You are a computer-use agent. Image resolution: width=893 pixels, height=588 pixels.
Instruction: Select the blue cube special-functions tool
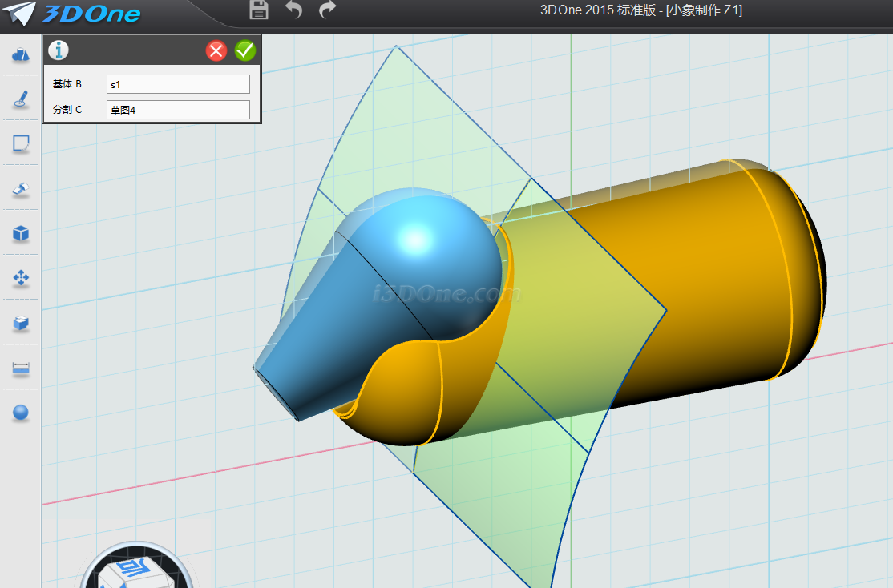(21, 234)
